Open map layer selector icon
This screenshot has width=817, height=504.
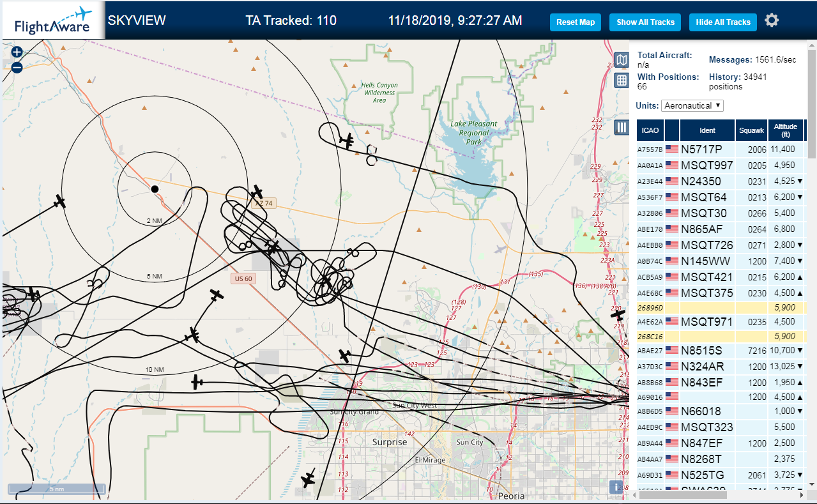(x=622, y=60)
